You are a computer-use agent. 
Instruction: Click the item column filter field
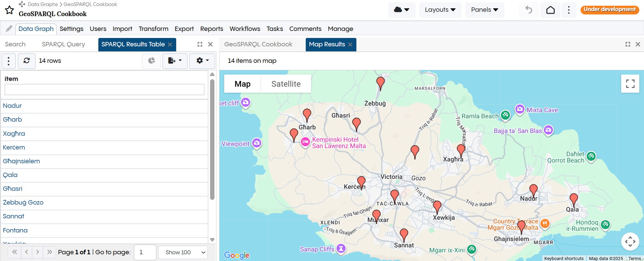click(104, 89)
